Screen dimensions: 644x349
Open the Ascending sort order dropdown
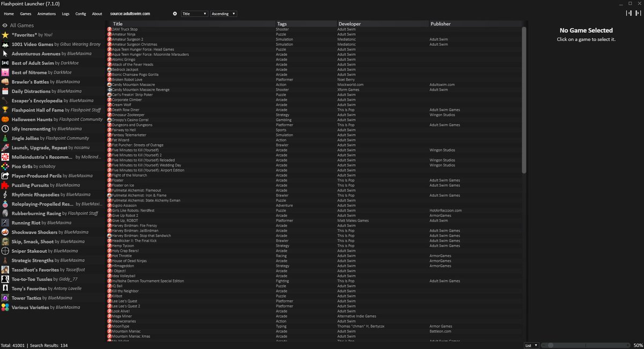pos(223,13)
